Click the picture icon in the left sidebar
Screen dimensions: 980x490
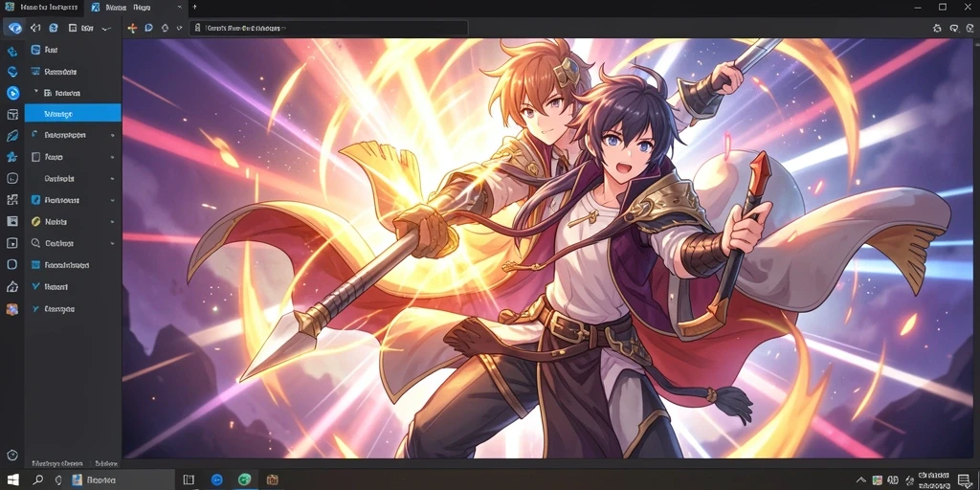point(12,221)
